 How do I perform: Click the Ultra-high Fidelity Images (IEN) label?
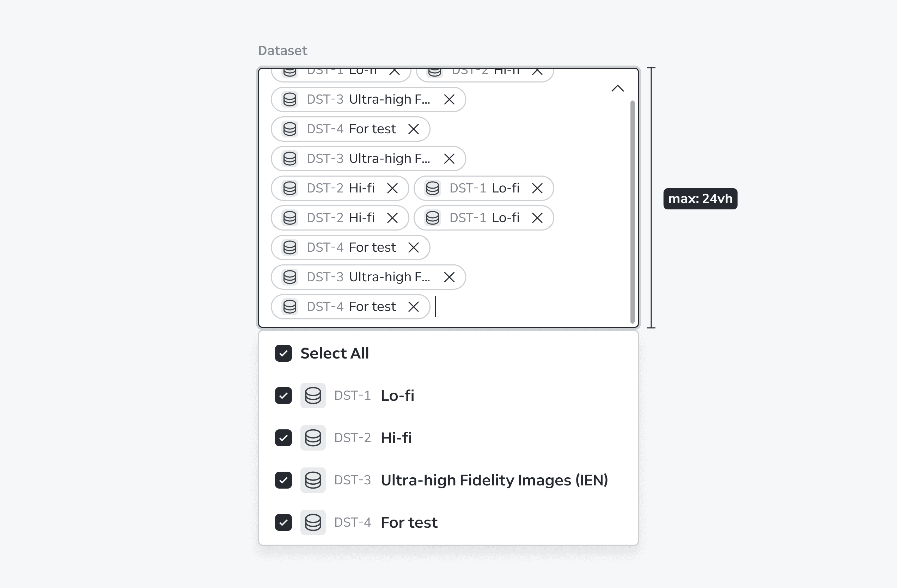coord(494,480)
